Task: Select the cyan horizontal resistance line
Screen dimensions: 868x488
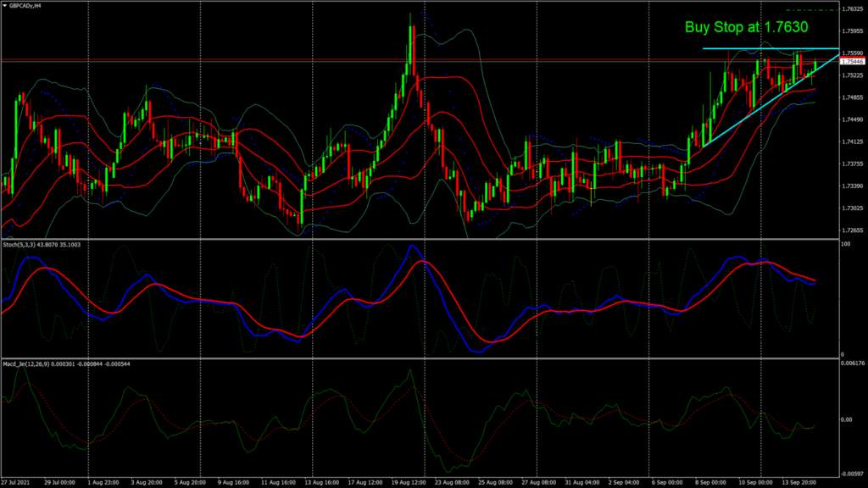Action: pyautogui.click(x=771, y=48)
